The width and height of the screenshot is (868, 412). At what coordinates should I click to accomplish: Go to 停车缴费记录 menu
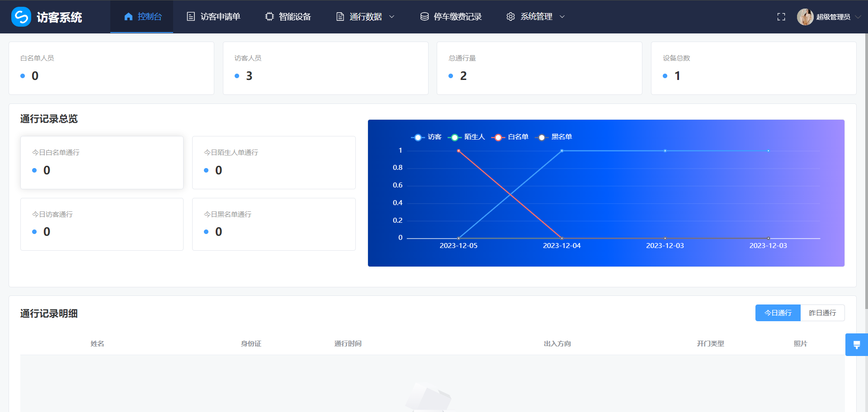pos(457,17)
